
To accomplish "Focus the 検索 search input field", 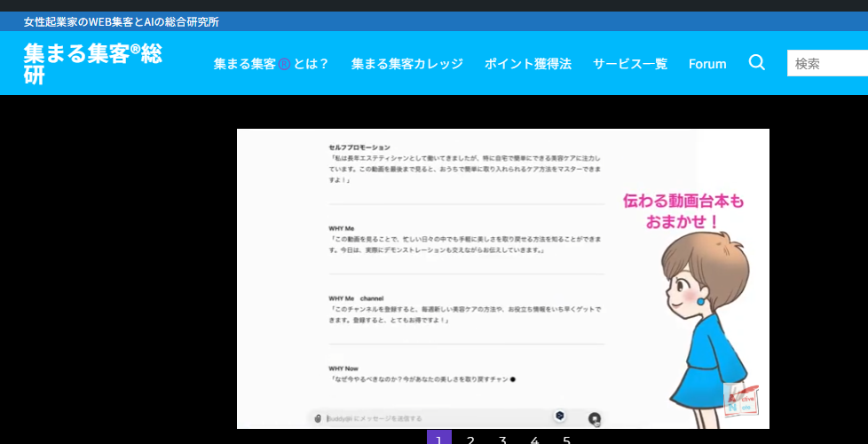I will pyautogui.click(x=827, y=63).
